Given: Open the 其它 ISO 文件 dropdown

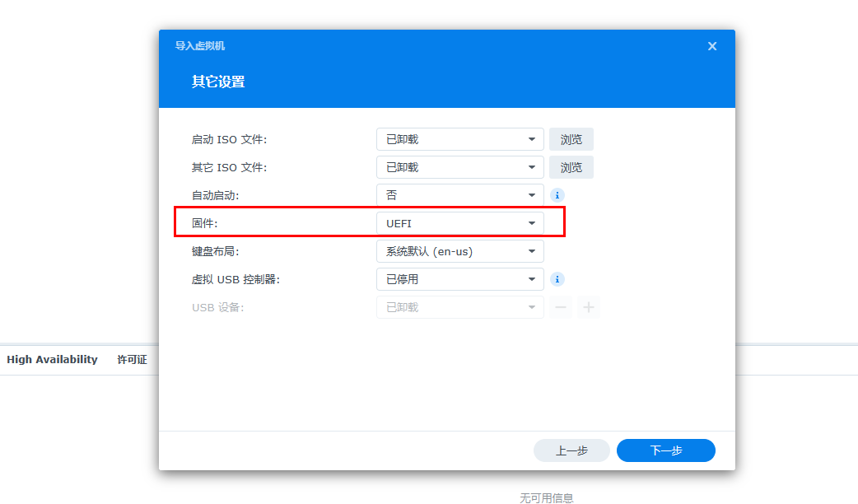Looking at the screenshot, I should (x=459, y=167).
